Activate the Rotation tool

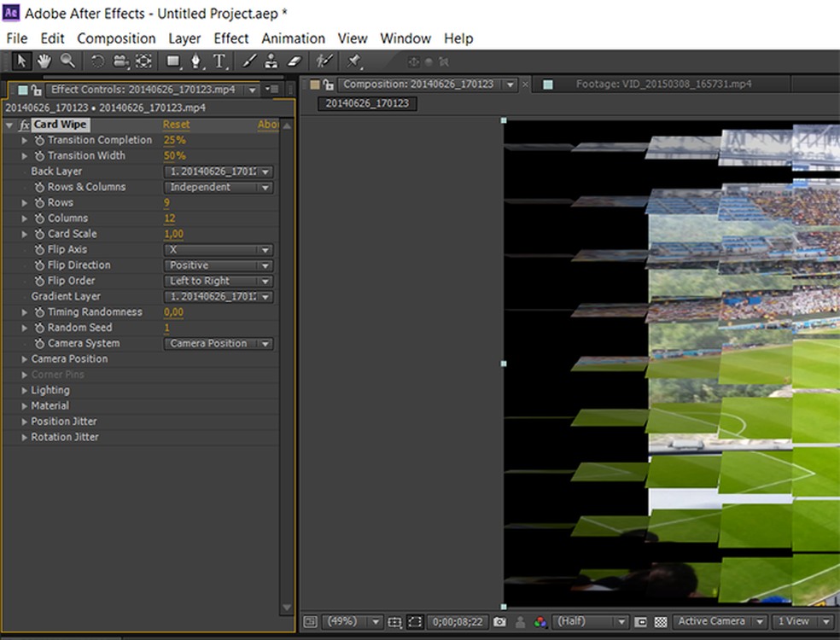point(97,61)
